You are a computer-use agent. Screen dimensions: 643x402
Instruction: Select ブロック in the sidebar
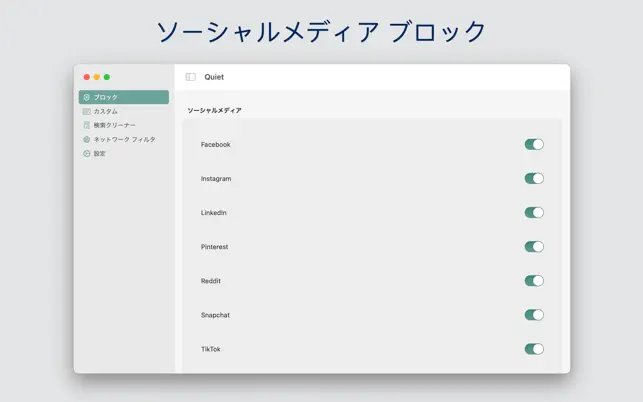click(x=124, y=97)
